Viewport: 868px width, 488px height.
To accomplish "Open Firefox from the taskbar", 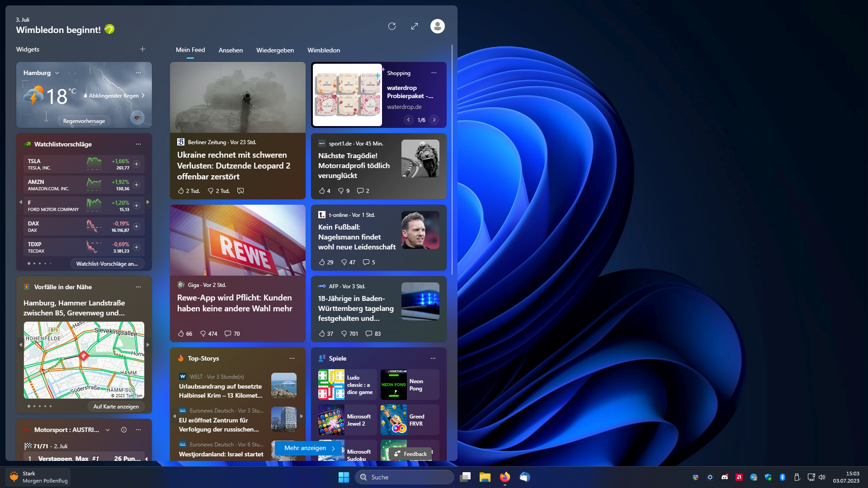I will (x=505, y=477).
